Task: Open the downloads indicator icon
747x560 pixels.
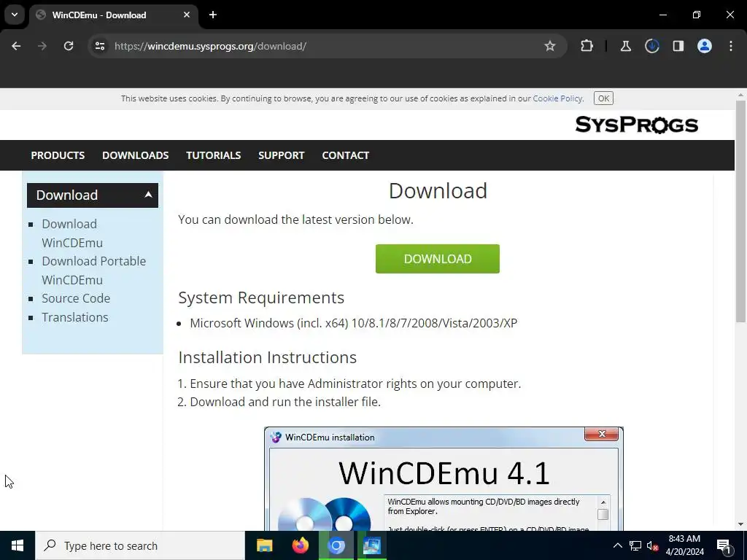Action: [651, 46]
